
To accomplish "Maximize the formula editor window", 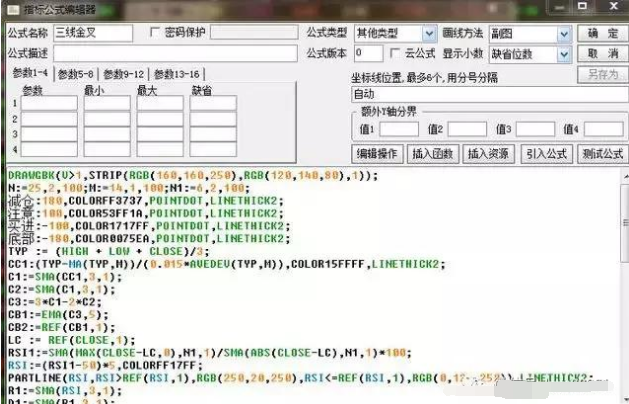I will pos(582,6).
